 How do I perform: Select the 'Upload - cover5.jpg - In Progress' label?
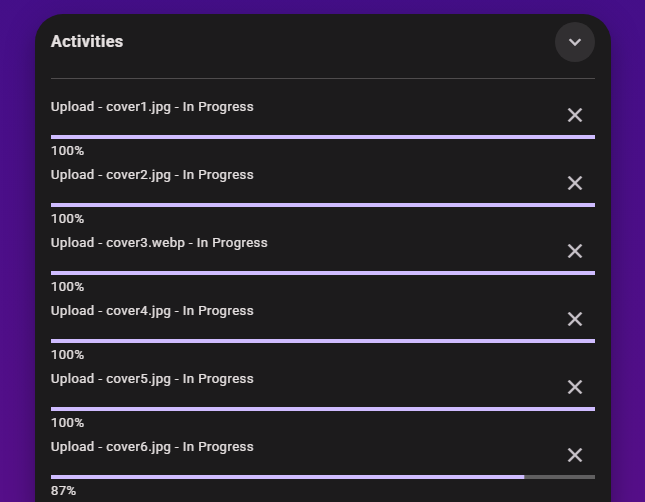(x=152, y=379)
